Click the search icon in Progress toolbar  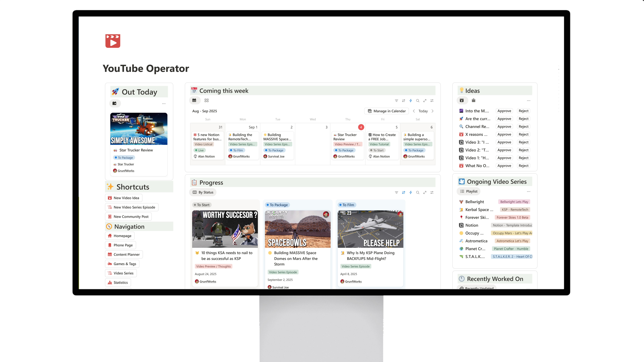417,192
